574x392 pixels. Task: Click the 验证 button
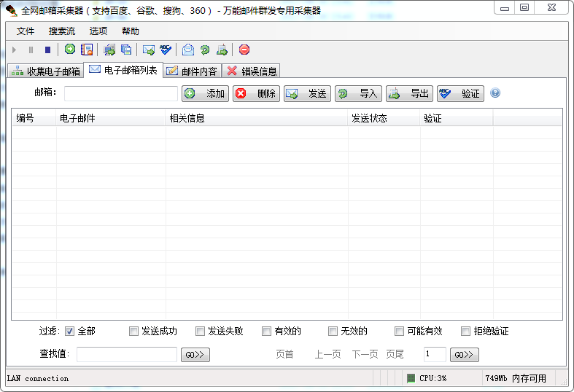460,93
